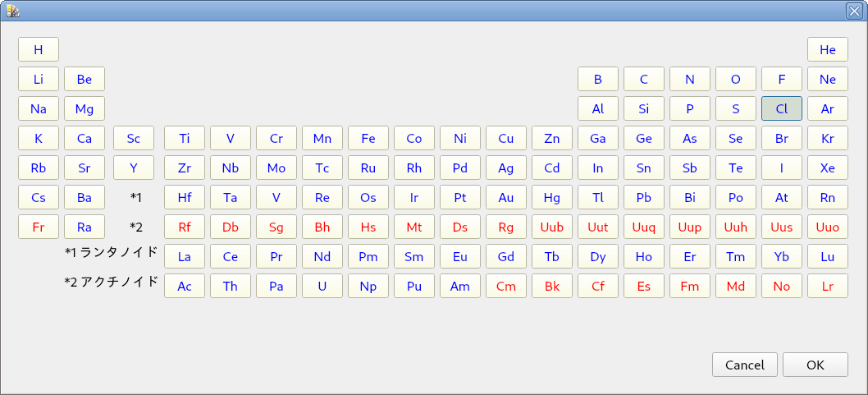Click the application icon in title bar
The height and width of the screenshot is (395, 868).
coord(12,10)
